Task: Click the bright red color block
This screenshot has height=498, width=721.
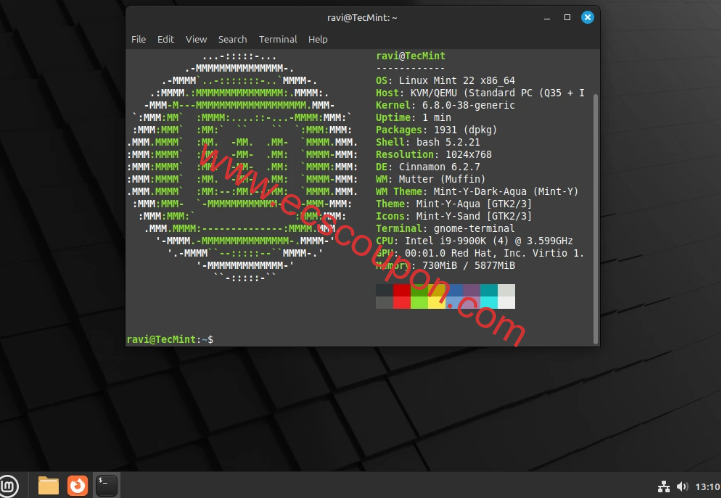Action: pyautogui.click(x=401, y=303)
